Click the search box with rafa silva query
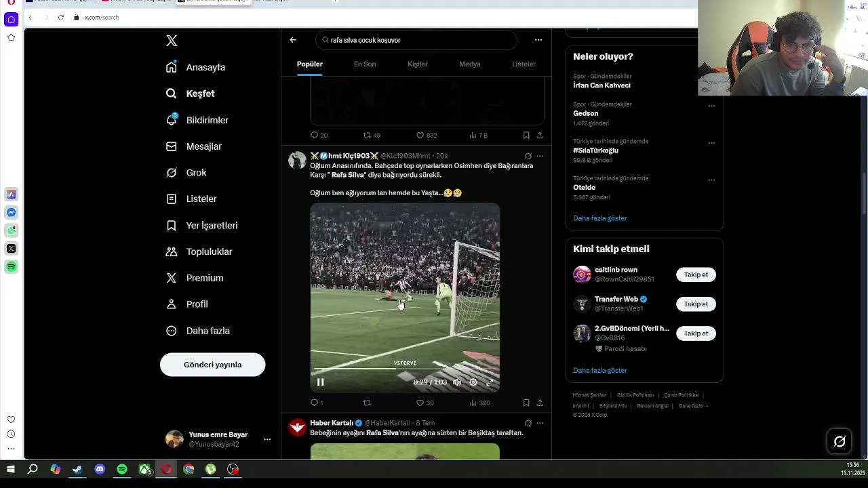The image size is (868, 488). [416, 40]
